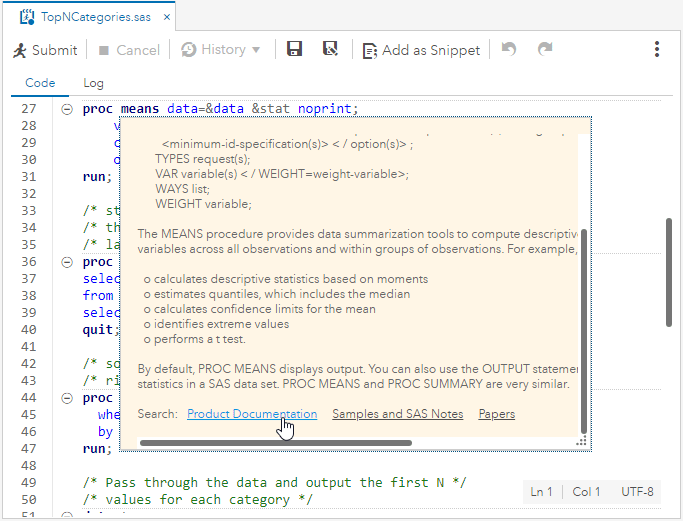
Task: Open the Product Documentation link
Action: 252,414
